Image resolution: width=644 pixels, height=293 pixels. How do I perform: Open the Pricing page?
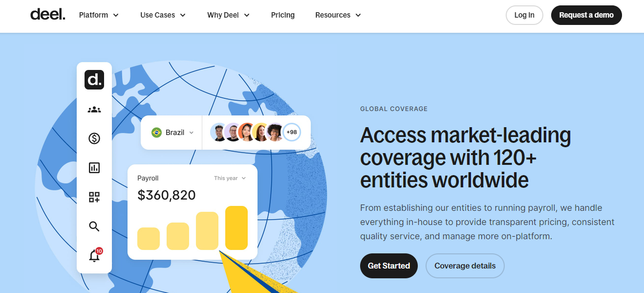click(283, 15)
